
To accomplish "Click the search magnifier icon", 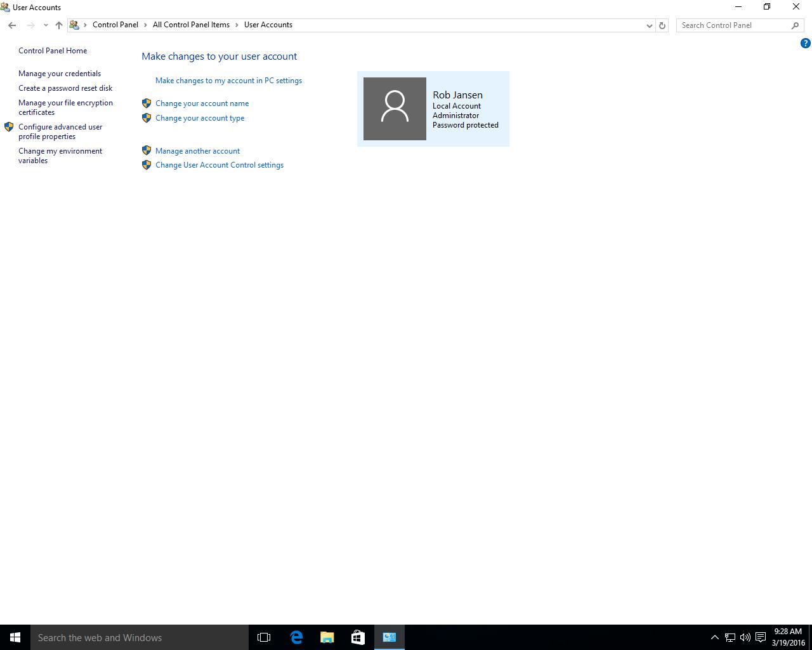I will coord(796,25).
